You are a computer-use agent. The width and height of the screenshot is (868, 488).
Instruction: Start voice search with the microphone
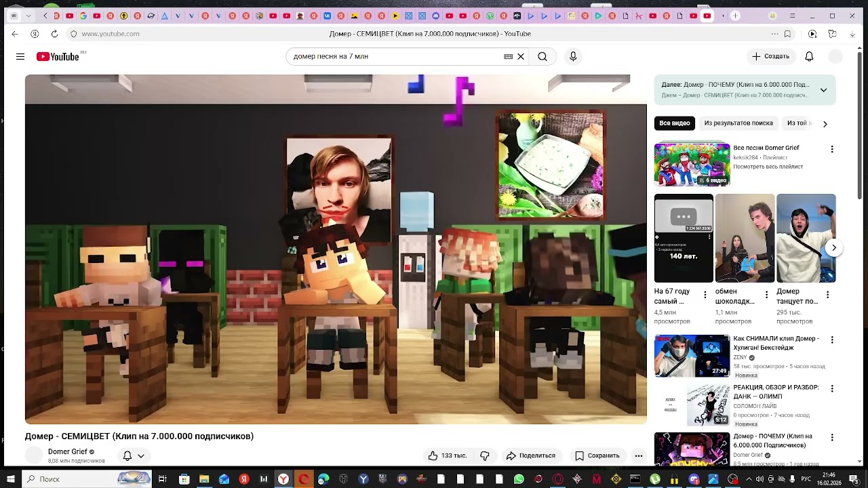pos(573,56)
